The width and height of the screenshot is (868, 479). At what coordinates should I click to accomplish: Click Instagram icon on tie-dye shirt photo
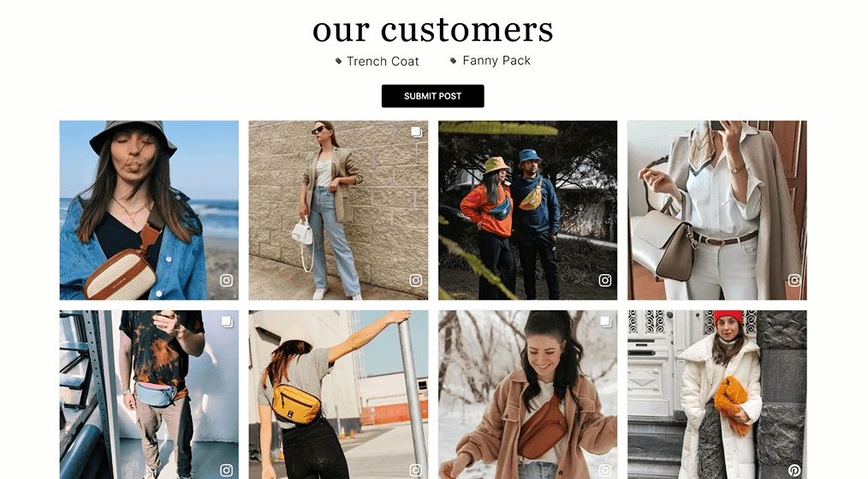pos(226,470)
